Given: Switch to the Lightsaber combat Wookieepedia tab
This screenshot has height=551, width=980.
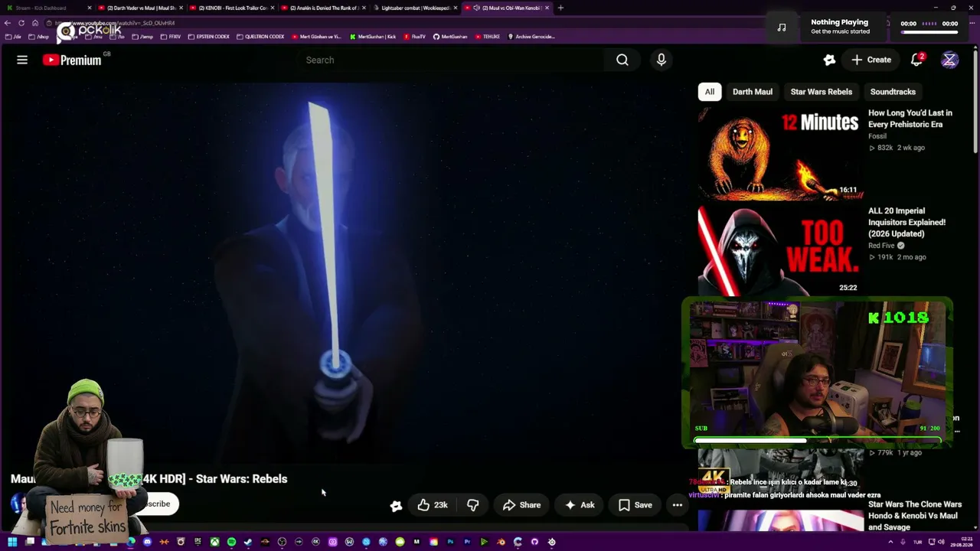Looking at the screenshot, I should 416,8.
